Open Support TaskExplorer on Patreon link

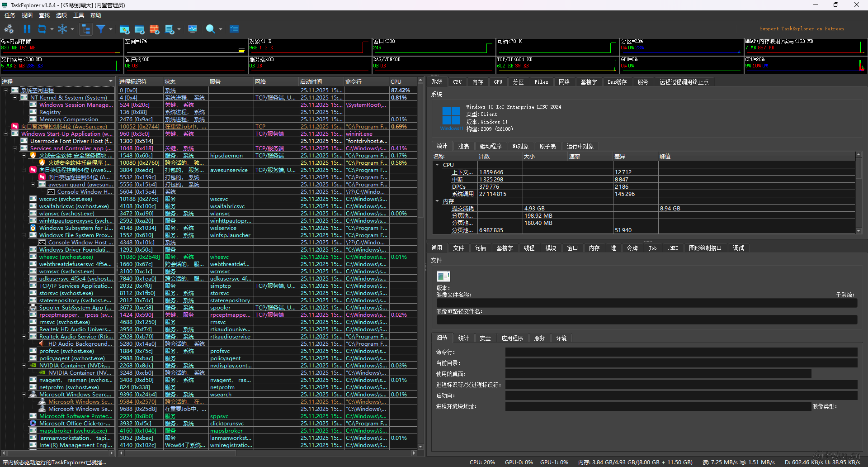pos(801,29)
